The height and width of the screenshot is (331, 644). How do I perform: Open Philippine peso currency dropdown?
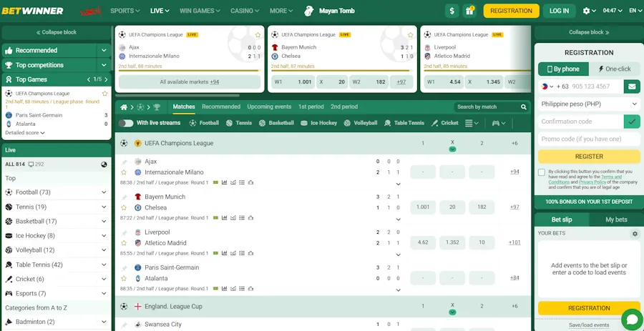click(589, 104)
